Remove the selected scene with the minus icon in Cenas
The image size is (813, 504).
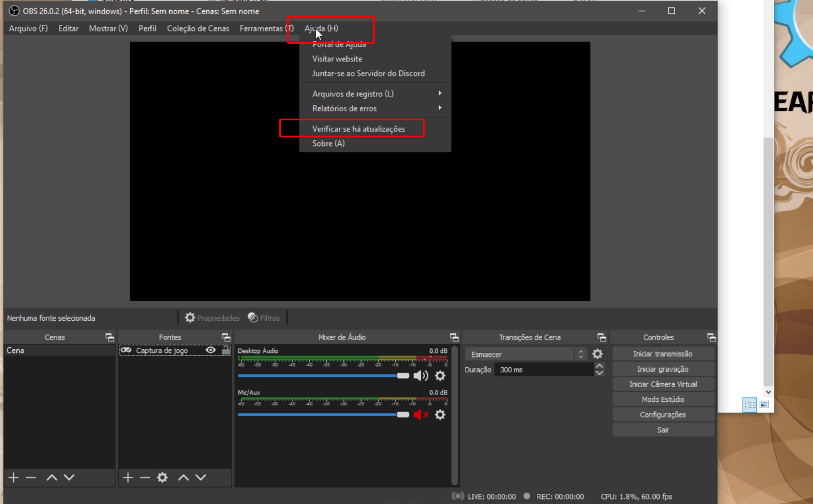pos(31,478)
